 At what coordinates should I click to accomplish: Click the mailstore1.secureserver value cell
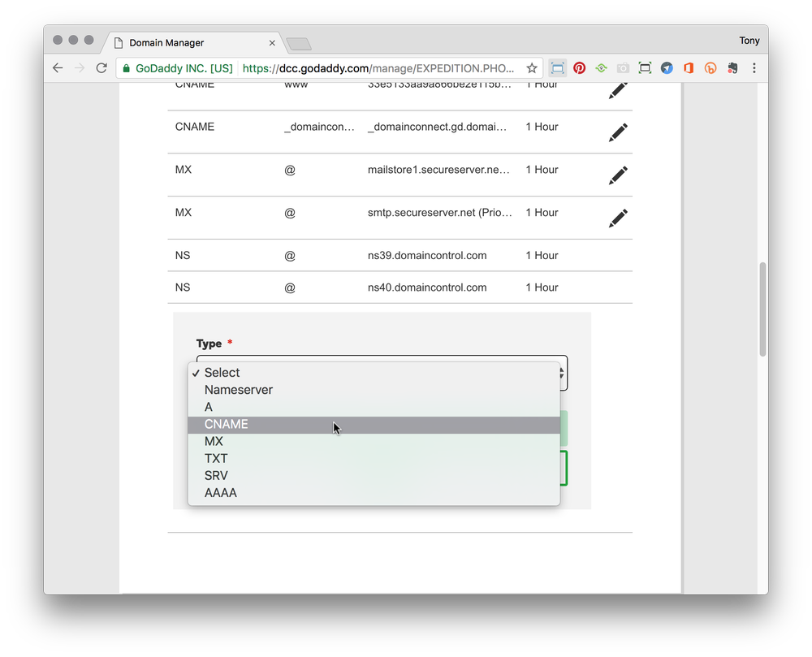(x=438, y=169)
